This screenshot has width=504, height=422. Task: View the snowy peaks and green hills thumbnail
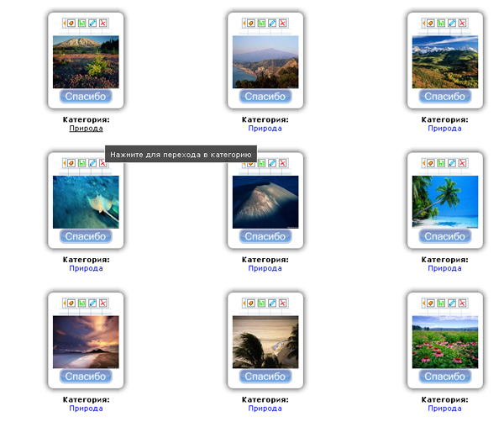(x=445, y=61)
